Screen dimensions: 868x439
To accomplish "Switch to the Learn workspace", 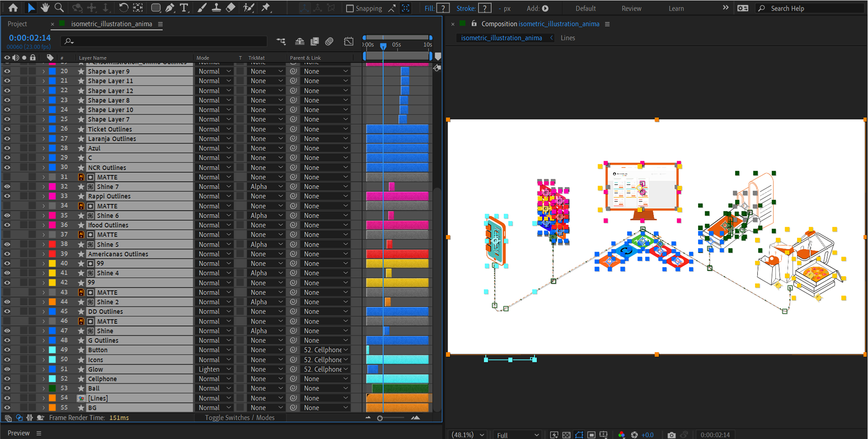I will (x=676, y=8).
